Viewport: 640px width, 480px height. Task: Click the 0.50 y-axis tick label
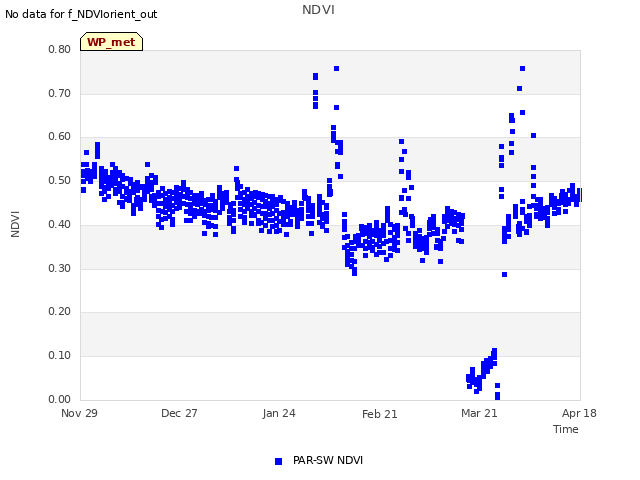pyautogui.click(x=60, y=180)
